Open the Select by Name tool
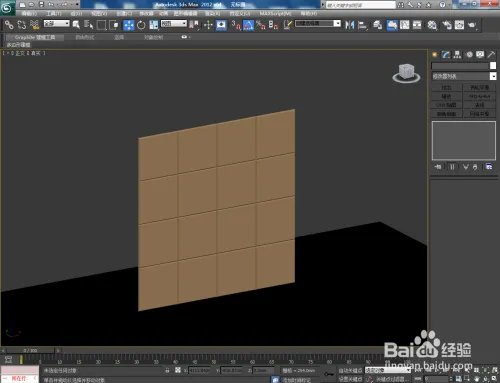 pos(89,25)
